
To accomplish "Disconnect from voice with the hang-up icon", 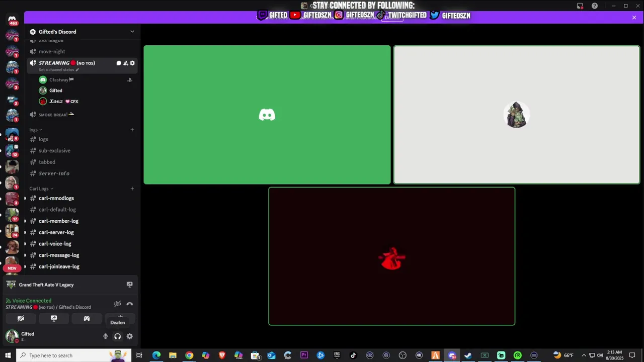I will click(x=129, y=304).
